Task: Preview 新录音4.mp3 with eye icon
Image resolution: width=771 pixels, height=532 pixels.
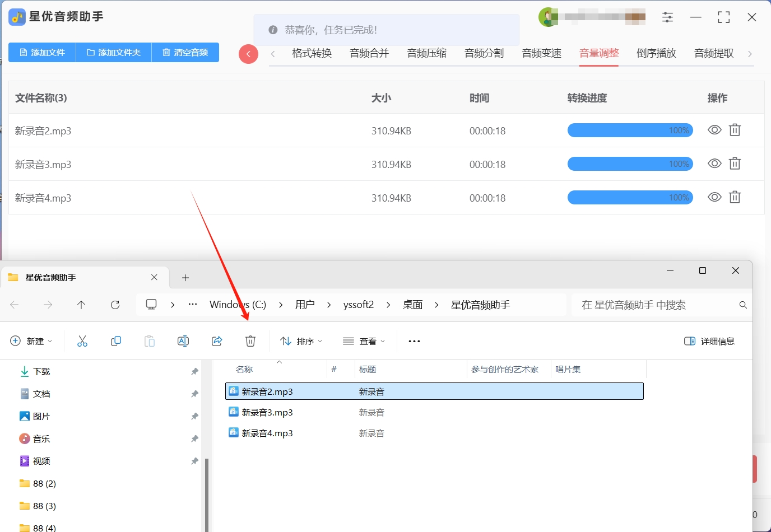Action: pyautogui.click(x=714, y=197)
